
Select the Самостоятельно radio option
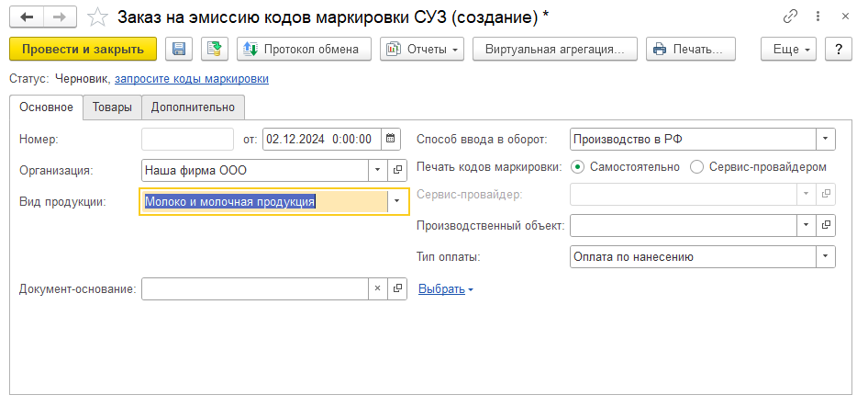[578, 167]
